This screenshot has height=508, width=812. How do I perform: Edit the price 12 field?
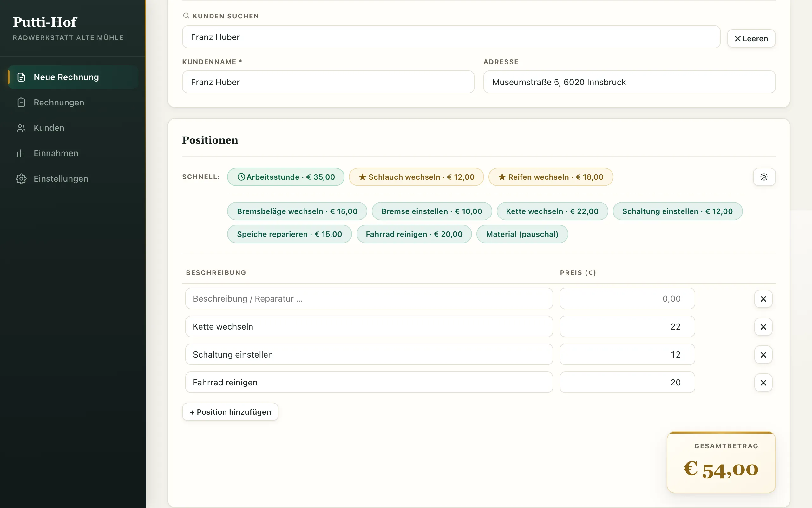[x=627, y=354]
